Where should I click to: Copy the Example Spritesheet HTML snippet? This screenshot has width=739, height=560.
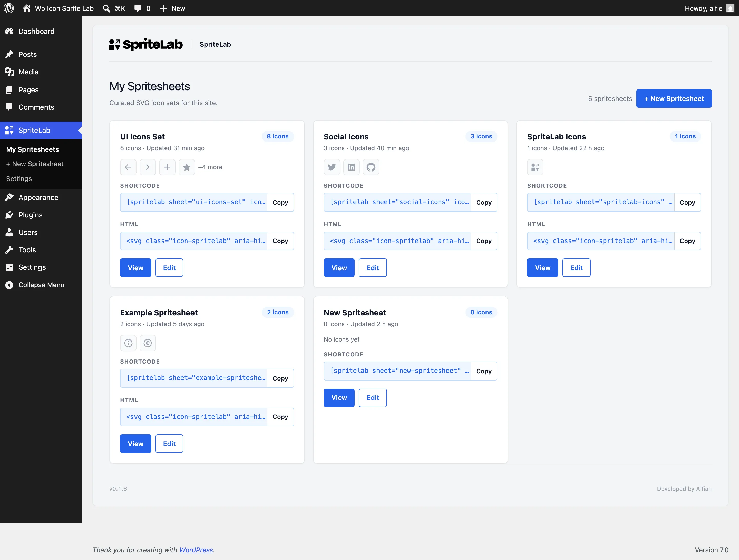click(x=280, y=417)
